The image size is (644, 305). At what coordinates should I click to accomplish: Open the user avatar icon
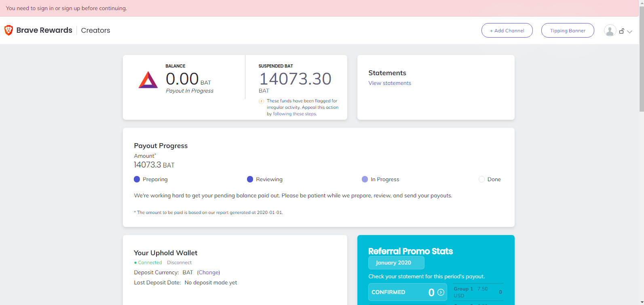[x=610, y=30]
